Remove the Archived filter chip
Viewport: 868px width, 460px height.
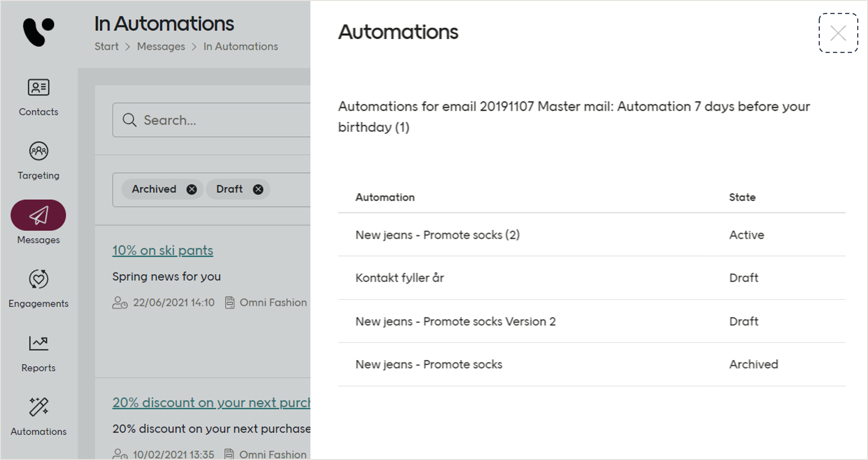[x=192, y=189]
